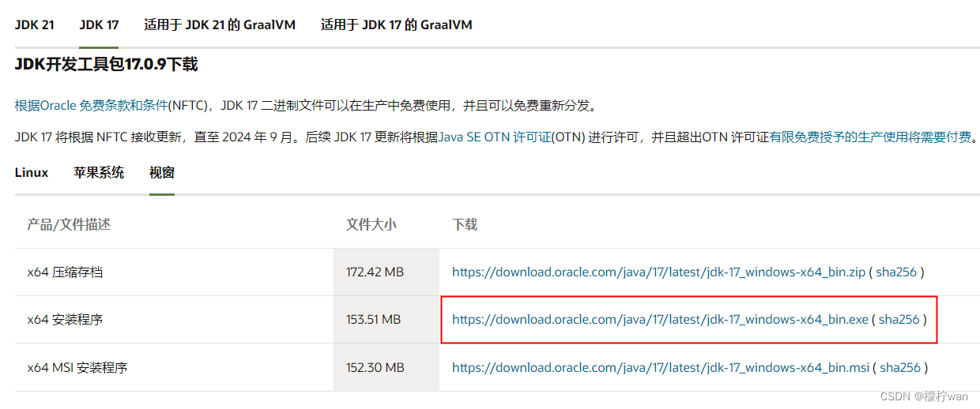View sha256 checksum for the exe installer
Image resolution: width=980 pixels, height=409 pixels.
pos(899,320)
